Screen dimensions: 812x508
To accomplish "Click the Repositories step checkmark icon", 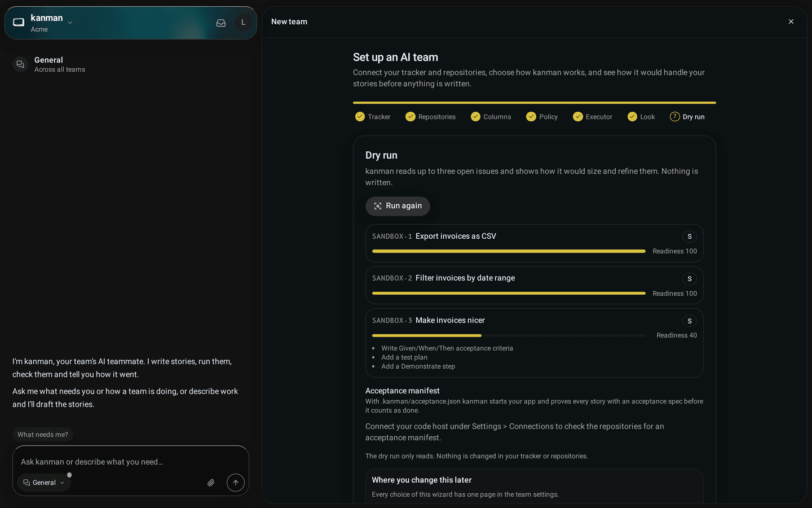I will (411, 117).
